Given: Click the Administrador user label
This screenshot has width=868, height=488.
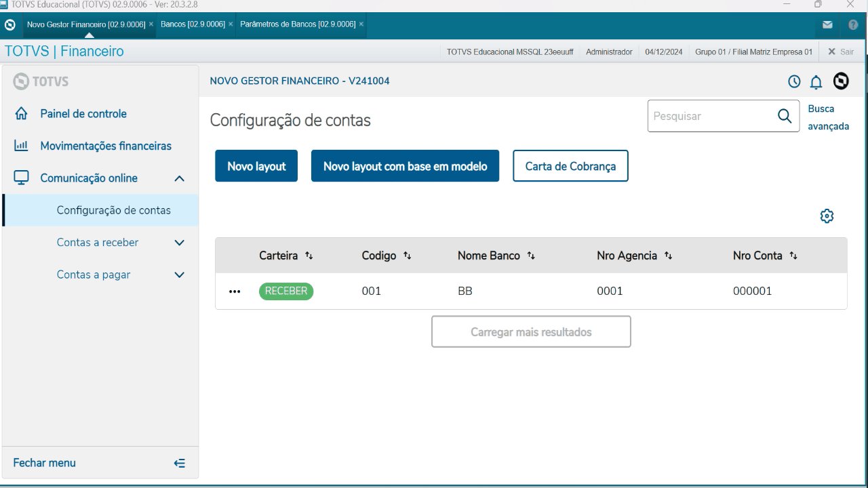Looking at the screenshot, I should tap(609, 52).
